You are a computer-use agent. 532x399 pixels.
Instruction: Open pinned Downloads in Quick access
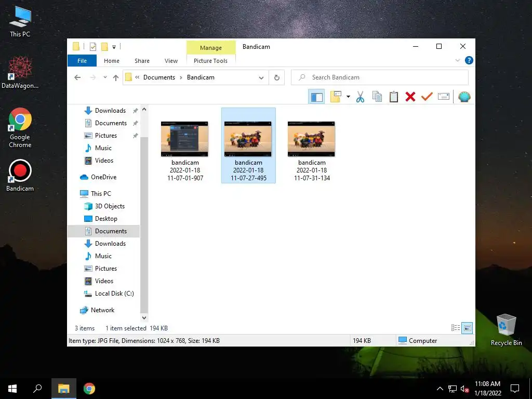click(110, 111)
